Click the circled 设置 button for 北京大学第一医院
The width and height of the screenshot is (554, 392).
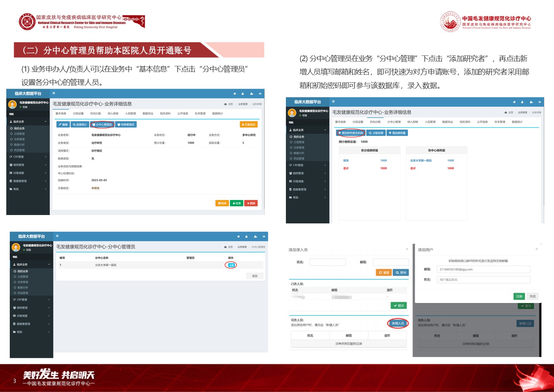(231, 265)
